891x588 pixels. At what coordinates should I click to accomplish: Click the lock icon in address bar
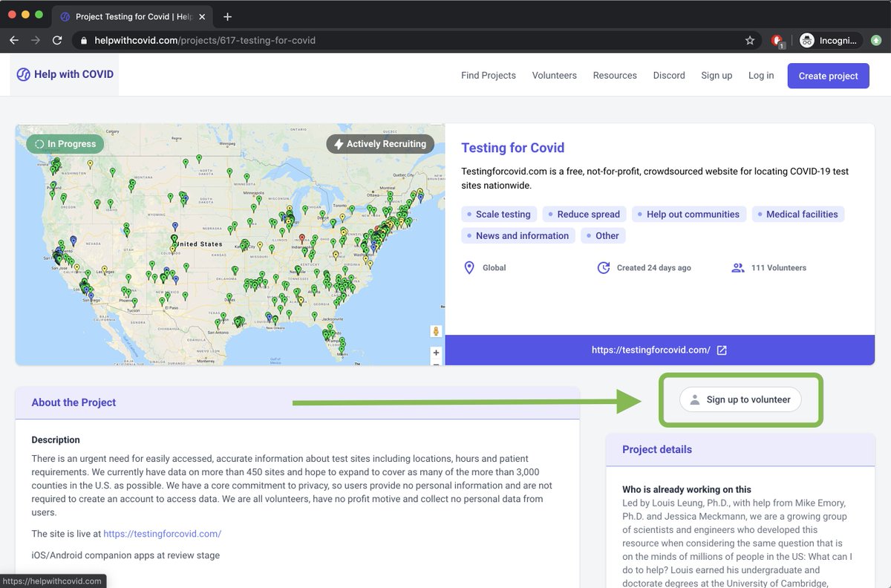tap(84, 40)
